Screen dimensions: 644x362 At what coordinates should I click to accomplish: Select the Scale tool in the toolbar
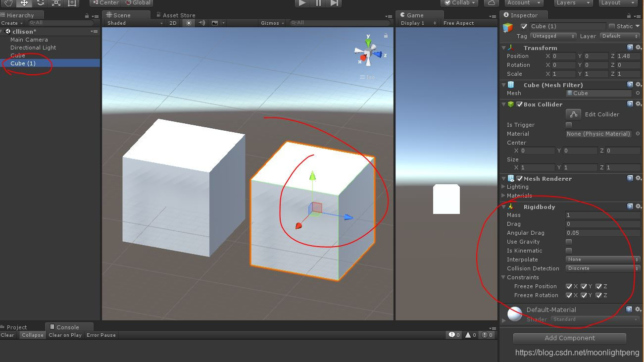[x=56, y=3]
